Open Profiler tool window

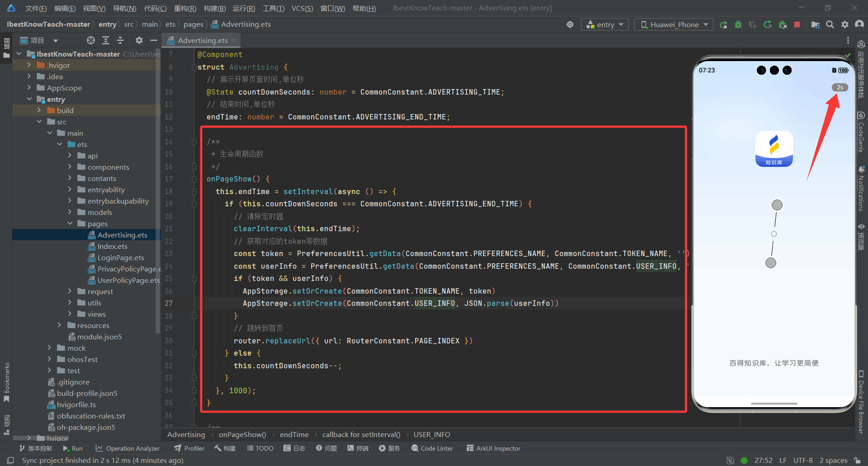tap(189, 448)
